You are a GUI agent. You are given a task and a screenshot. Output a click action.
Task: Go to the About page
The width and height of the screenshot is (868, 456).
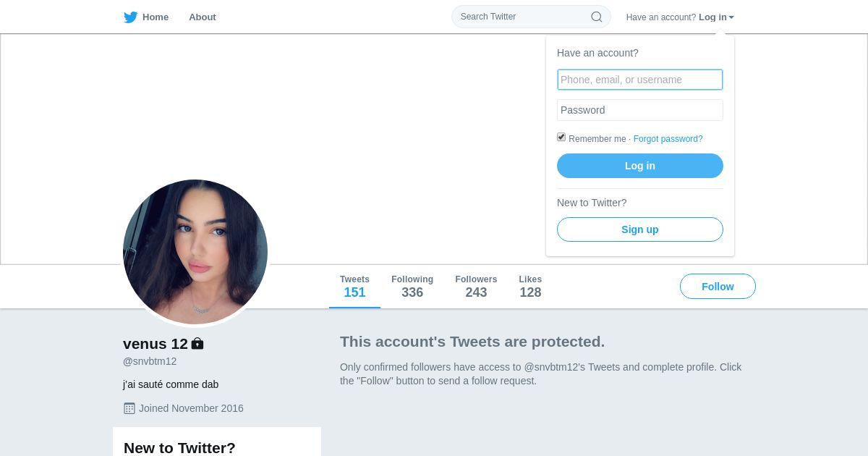pyautogui.click(x=203, y=17)
